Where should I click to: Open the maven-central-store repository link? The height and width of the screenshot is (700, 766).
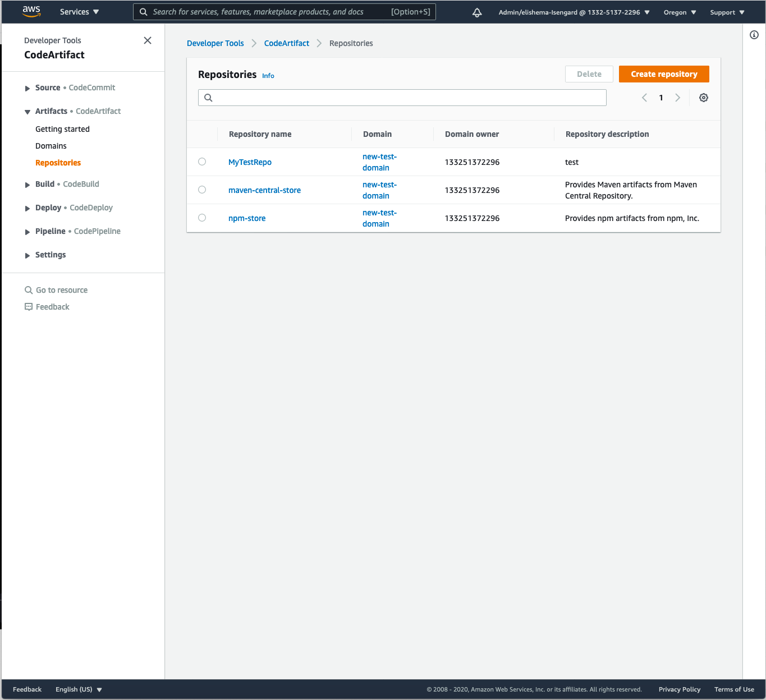point(264,190)
